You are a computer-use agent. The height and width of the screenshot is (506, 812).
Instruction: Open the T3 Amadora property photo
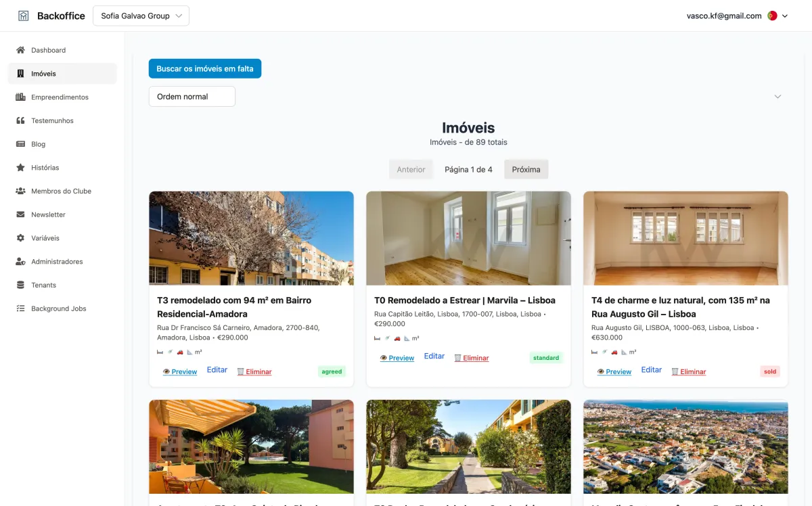pyautogui.click(x=251, y=238)
